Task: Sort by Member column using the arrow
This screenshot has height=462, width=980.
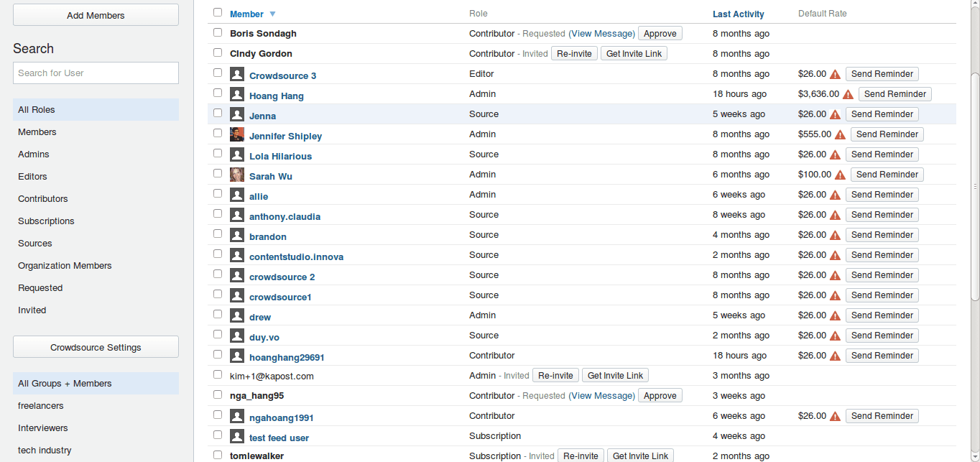Action: click(x=272, y=14)
